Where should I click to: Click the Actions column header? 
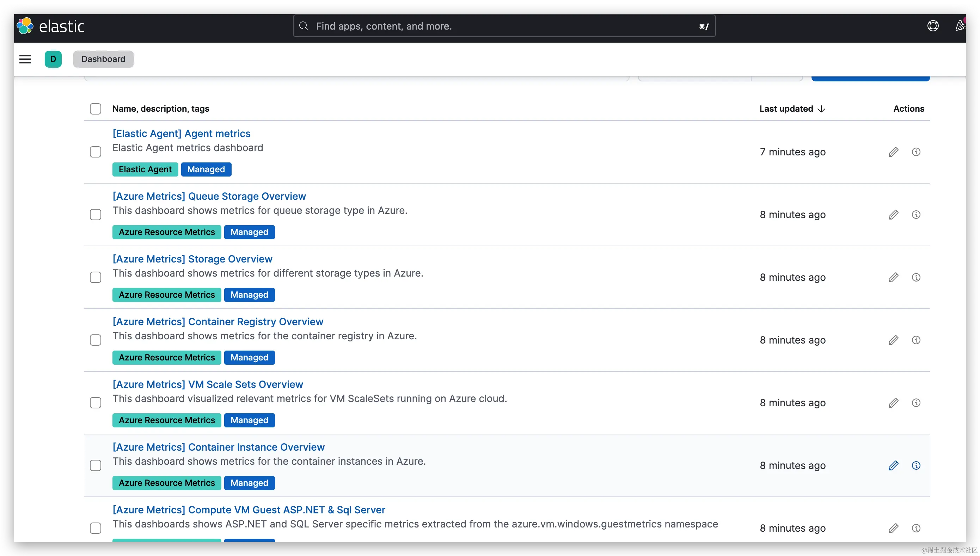point(908,109)
